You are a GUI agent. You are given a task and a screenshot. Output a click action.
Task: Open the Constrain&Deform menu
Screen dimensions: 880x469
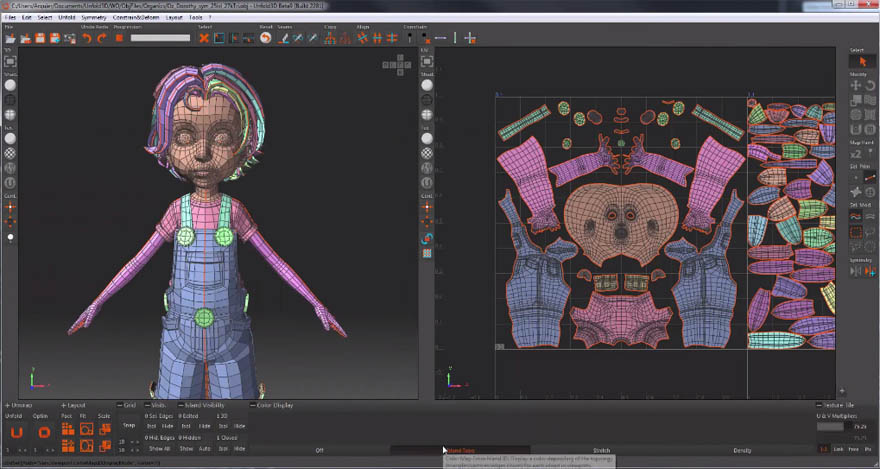pyautogui.click(x=136, y=17)
